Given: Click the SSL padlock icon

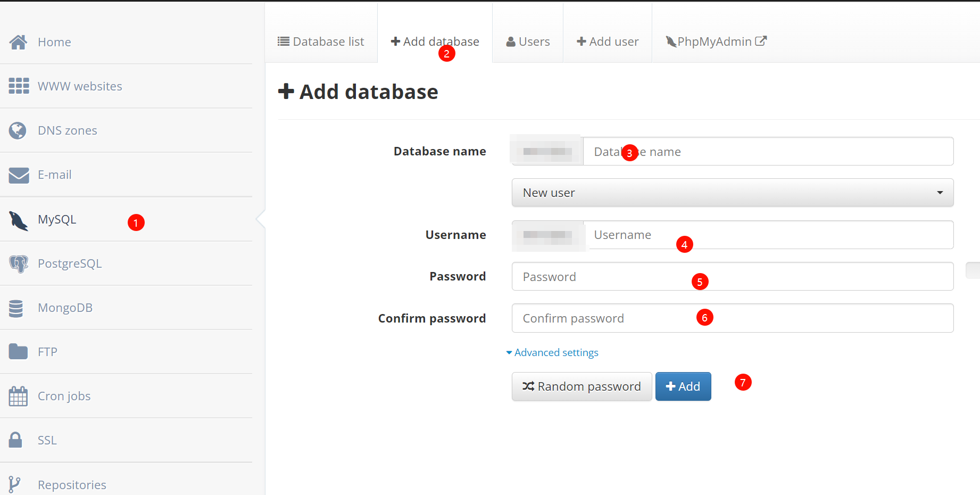Looking at the screenshot, I should coord(15,440).
